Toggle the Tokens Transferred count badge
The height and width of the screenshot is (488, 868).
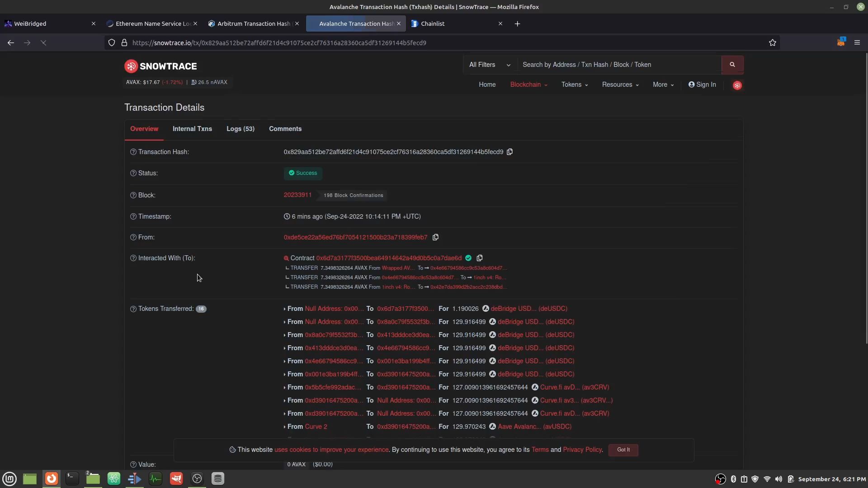coord(201,309)
